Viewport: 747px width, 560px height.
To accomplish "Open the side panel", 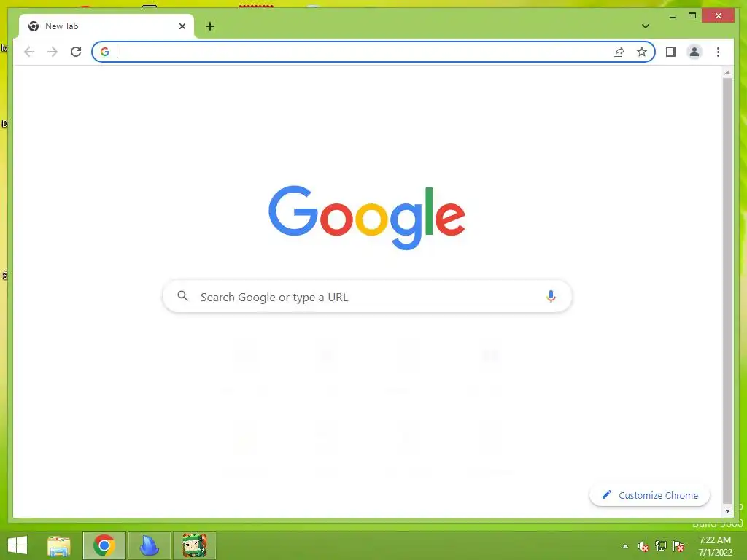I will pos(671,52).
